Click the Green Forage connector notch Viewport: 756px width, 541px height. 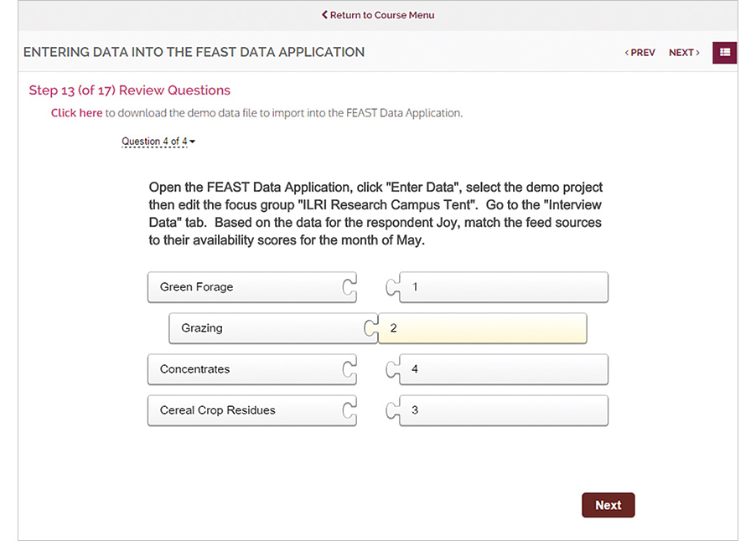[350, 287]
